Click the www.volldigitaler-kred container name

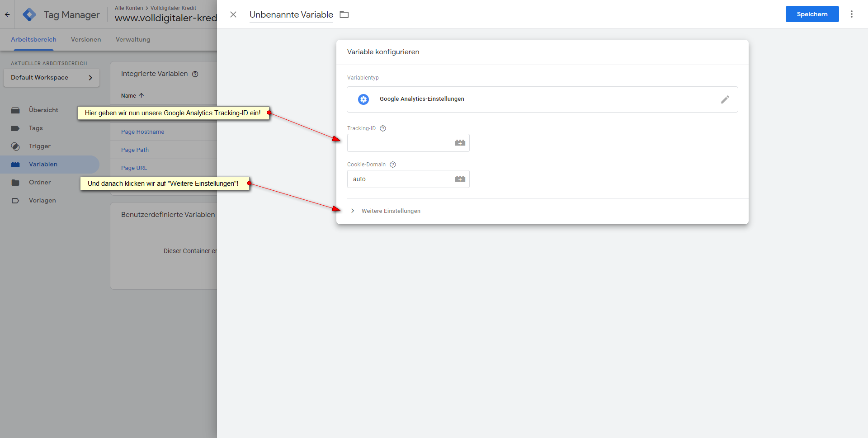[166, 18]
